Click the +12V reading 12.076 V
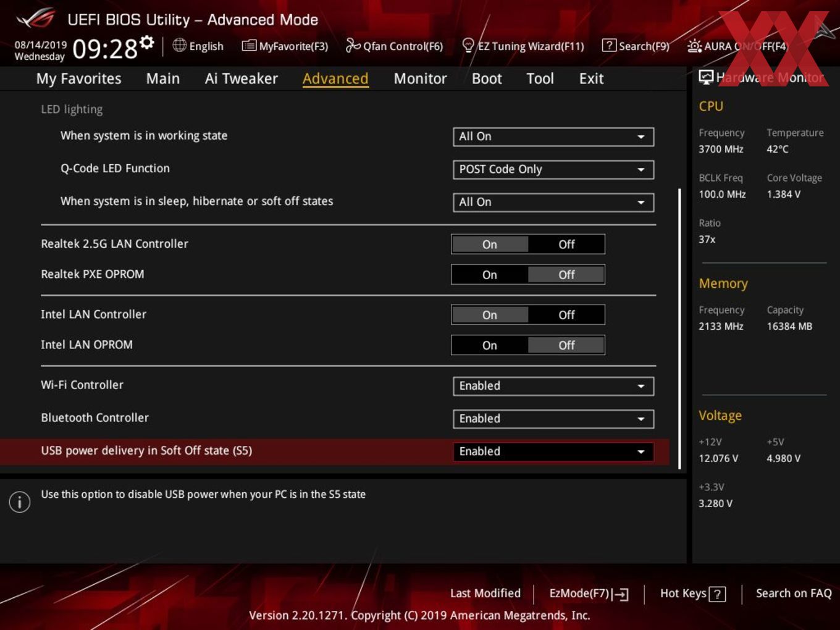 click(718, 459)
